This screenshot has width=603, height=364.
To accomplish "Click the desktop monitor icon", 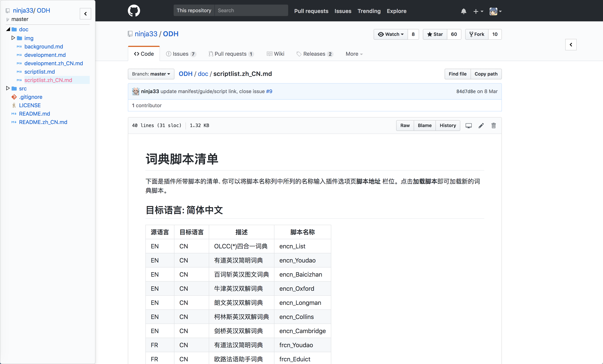I will click(468, 126).
